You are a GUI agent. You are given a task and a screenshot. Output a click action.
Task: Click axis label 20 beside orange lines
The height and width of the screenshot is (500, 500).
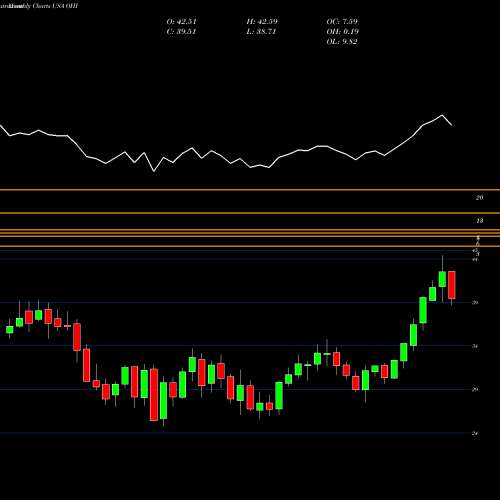pos(479,198)
